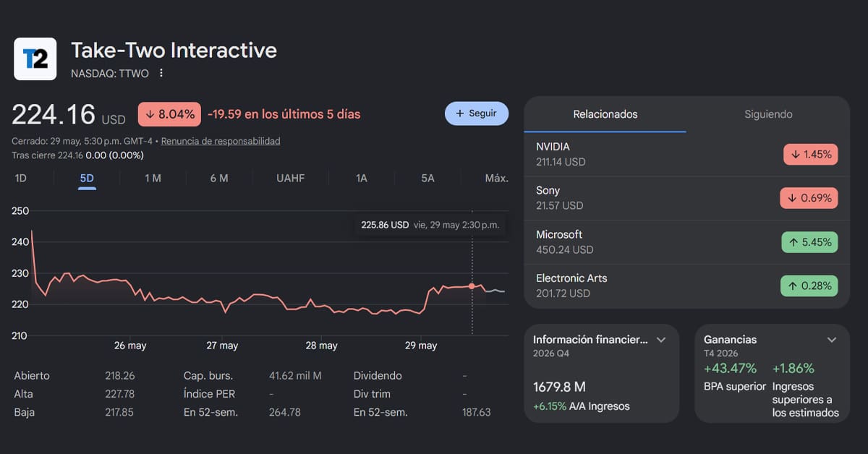Click the Cap. burs. value 41.62 mil M
The image size is (868, 454).
click(295, 376)
